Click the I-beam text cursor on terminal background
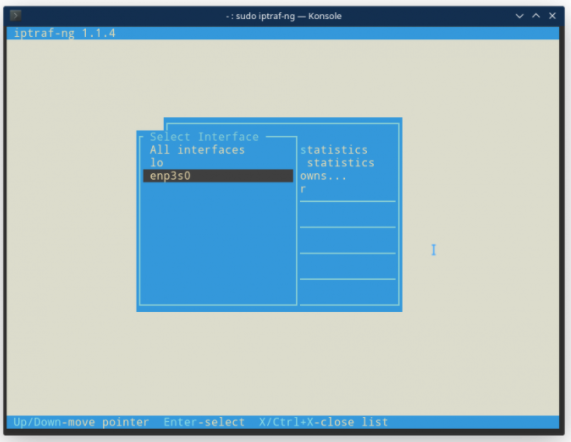 (433, 250)
